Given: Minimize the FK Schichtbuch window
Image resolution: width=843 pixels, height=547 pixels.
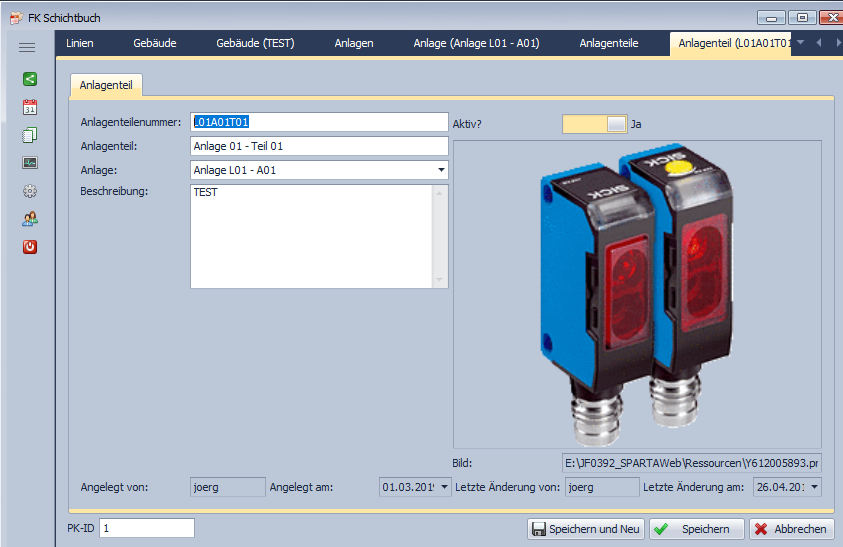Looking at the screenshot, I should pyautogui.click(x=771, y=18).
